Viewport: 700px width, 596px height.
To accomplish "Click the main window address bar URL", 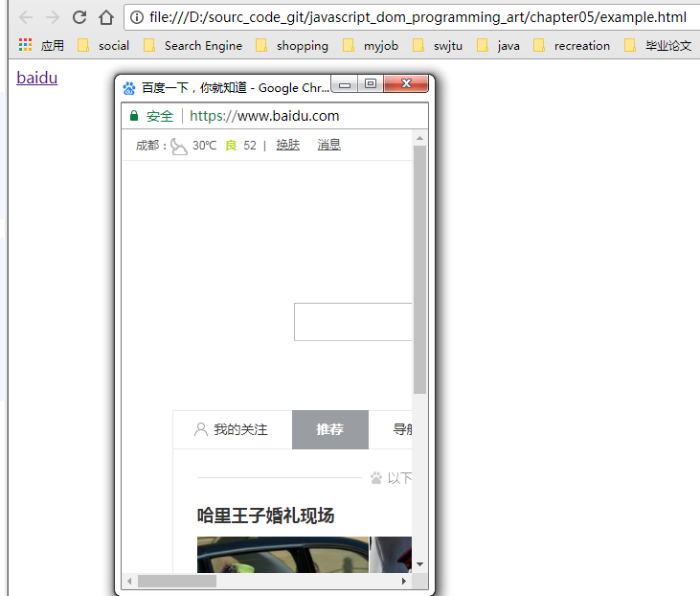I will pyautogui.click(x=418, y=17).
